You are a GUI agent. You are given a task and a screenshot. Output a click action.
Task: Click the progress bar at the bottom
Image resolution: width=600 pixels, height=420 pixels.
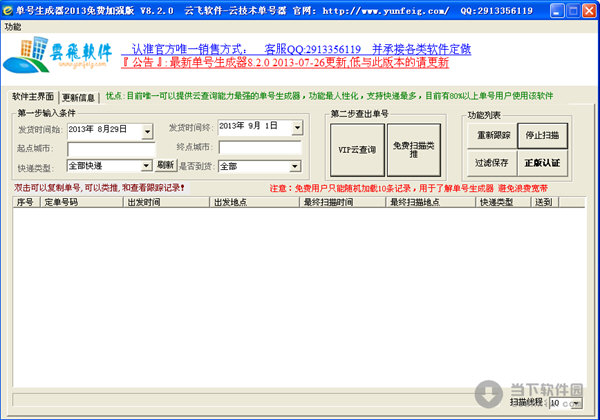click(245, 399)
